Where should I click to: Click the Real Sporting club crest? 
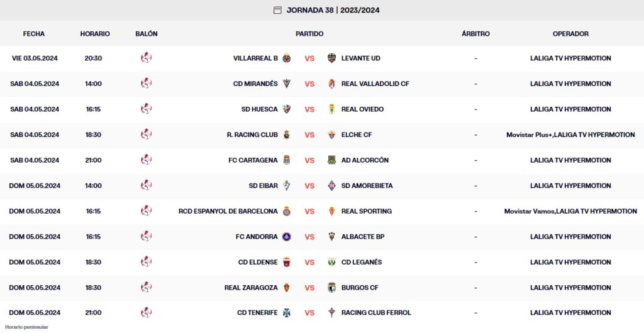[332, 211]
